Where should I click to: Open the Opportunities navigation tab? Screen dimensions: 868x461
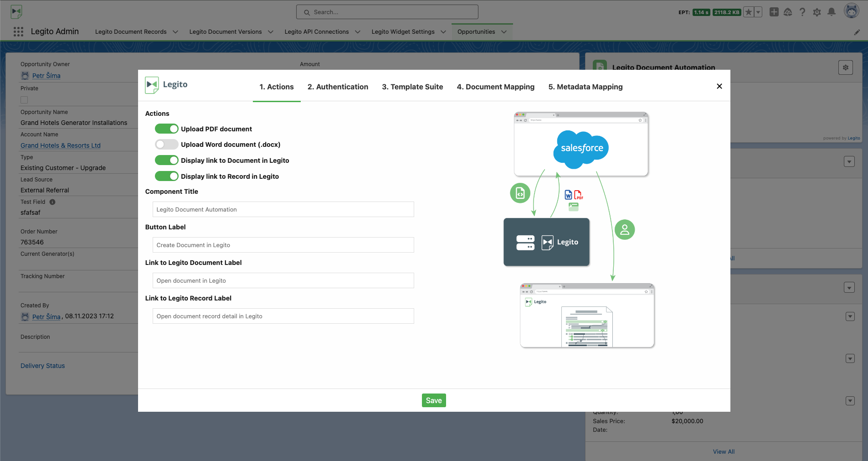point(476,32)
